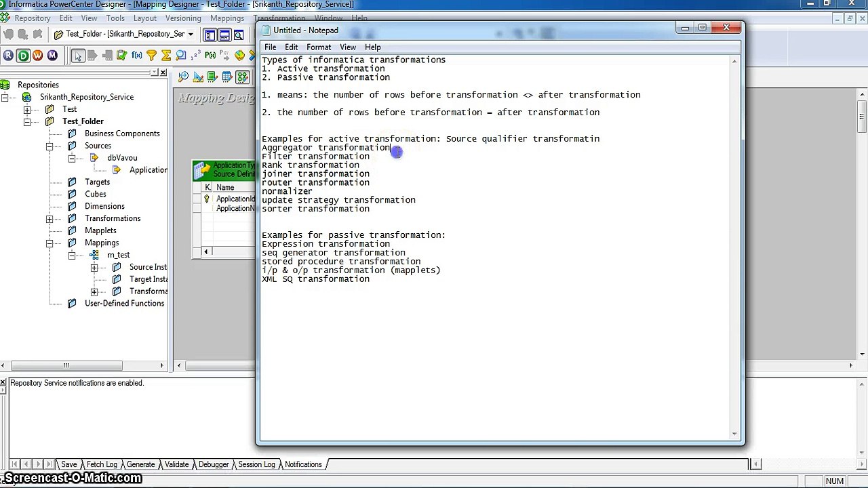Image resolution: width=868 pixels, height=488 pixels.
Task: Toggle the Output window view icon
Action: [224, 35]
